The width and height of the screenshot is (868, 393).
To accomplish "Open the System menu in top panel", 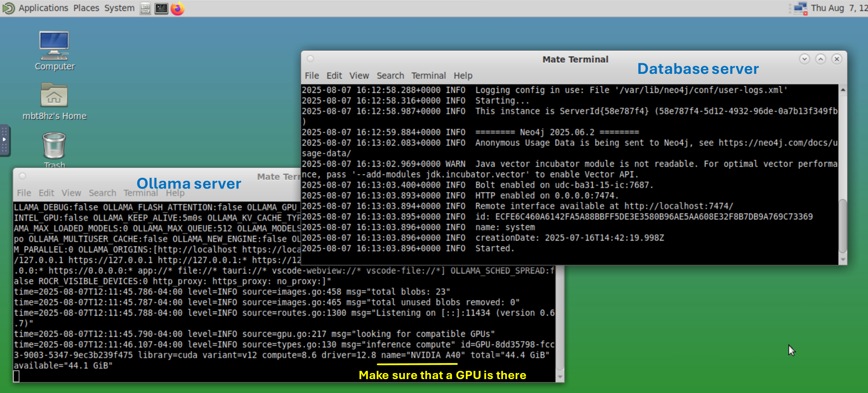I will pyautogui.click(x=119, y=8).
